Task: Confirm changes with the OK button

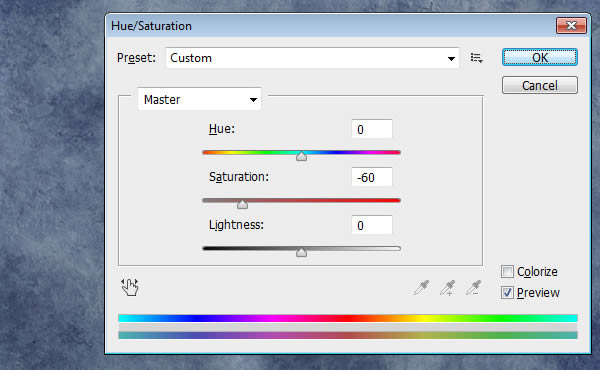Action: click(540, 57)
